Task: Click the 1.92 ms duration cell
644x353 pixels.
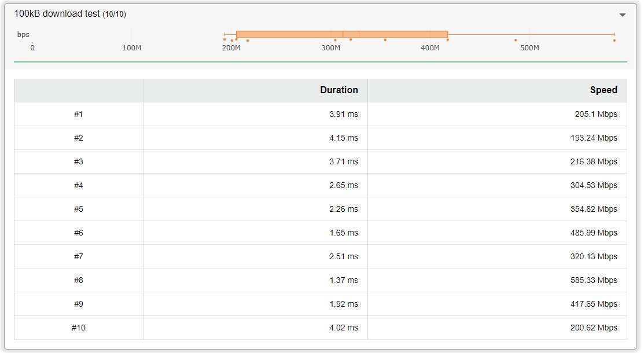Action: click(343, 304)
